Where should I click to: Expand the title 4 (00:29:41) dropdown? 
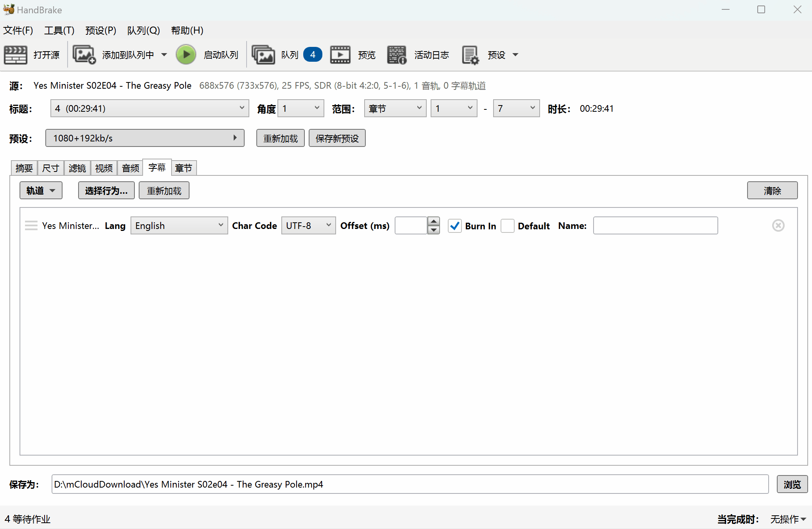click(149, 108)
